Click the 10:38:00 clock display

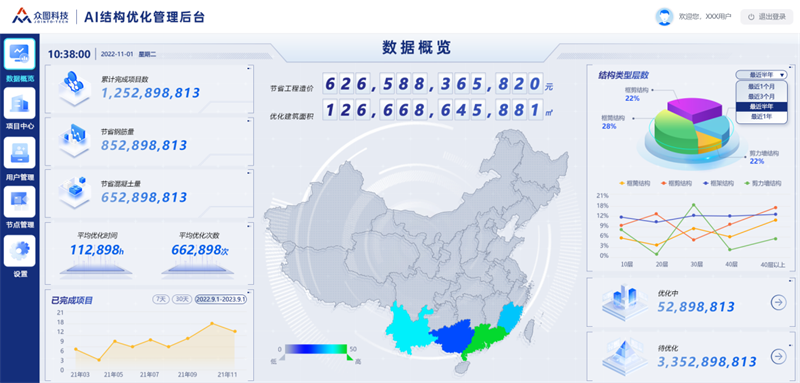(x=69, y=54)
